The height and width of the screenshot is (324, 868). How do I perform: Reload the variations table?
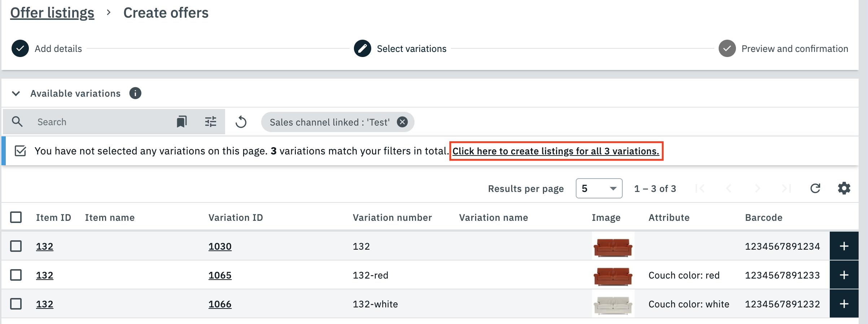coord(815,188)
